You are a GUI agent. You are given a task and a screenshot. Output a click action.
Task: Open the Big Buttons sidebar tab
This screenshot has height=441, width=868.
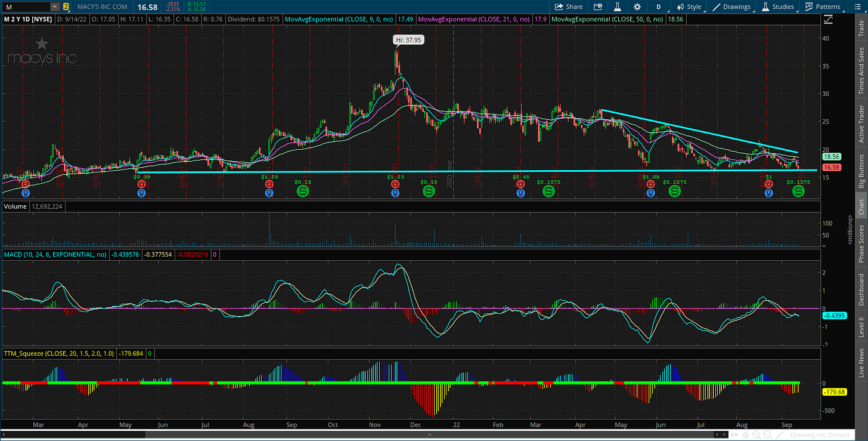point(861,171)
